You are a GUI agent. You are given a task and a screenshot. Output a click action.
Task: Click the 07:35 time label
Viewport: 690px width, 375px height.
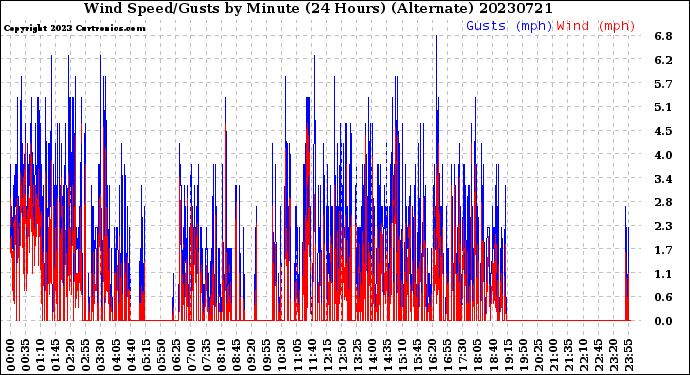[x=206, y=355]
